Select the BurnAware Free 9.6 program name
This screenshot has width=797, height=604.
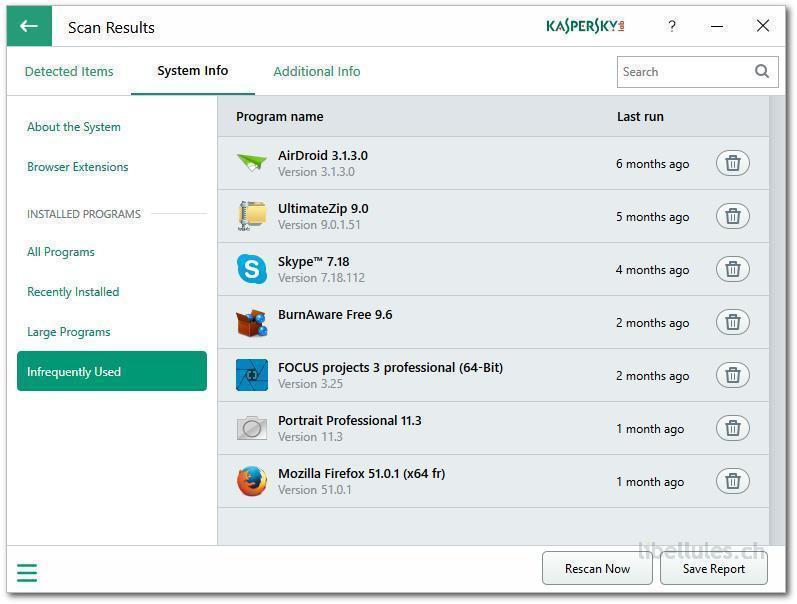[x=335, y=315]
